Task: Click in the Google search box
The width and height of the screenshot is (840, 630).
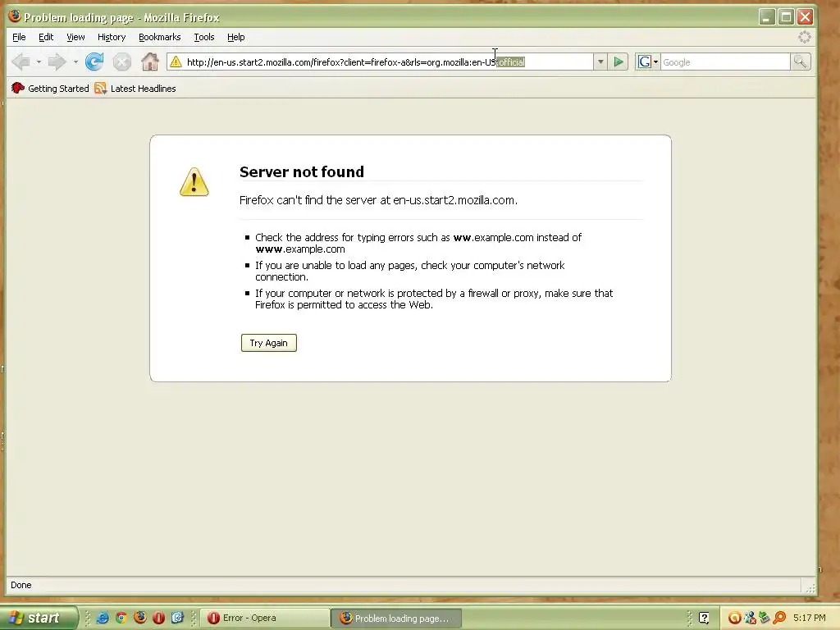Action: [x=725, y=62]
